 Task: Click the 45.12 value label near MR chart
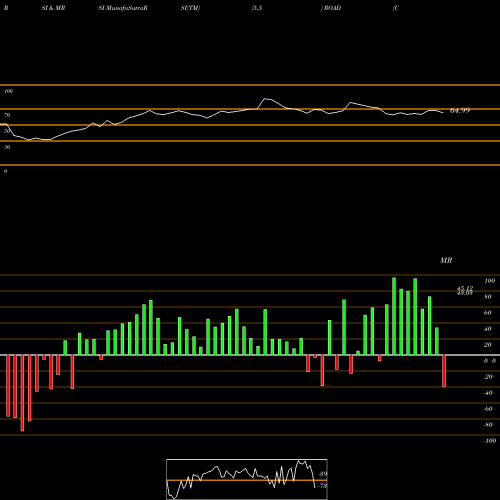[465, 288]
